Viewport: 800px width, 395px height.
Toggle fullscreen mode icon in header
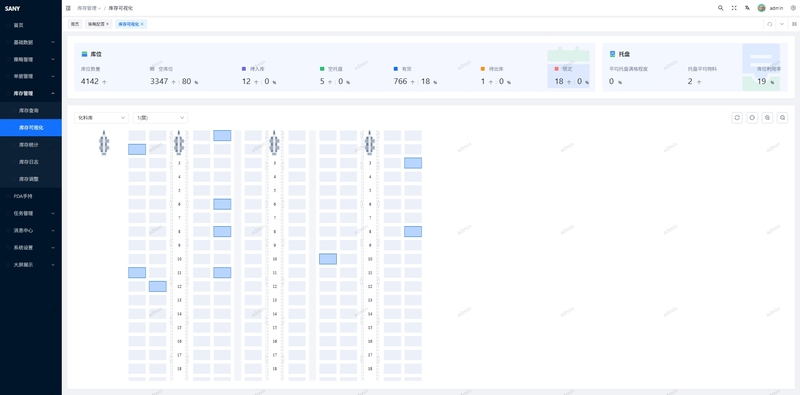coord(734,8)
